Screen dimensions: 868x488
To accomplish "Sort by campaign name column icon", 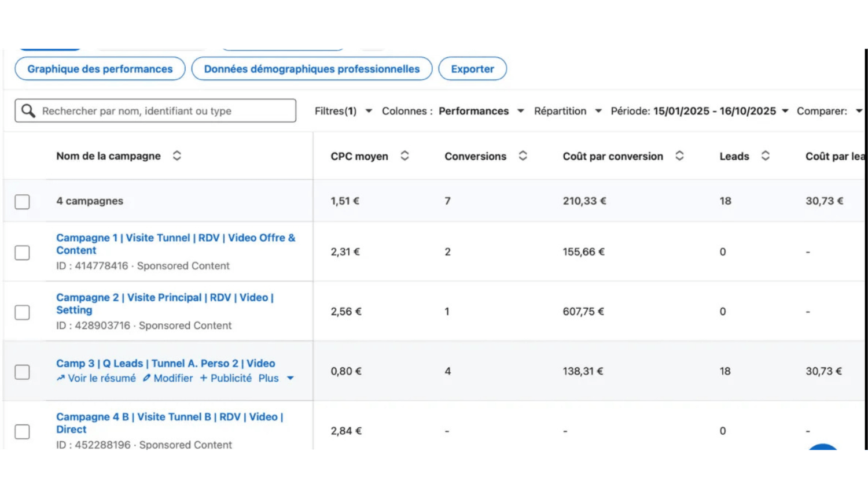I will coord(177,156).
